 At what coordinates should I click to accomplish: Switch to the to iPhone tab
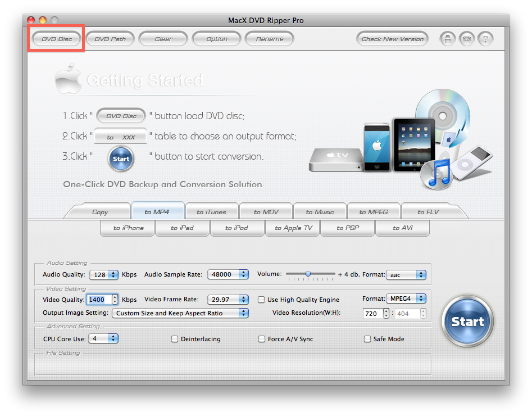pyautogui.click(x=128, y=228)
